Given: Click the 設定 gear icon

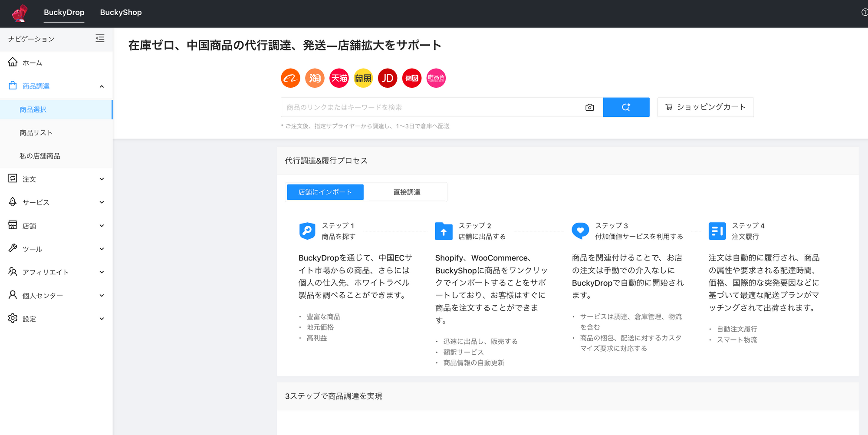Looking at the screenshot, I should pos(13,318).
